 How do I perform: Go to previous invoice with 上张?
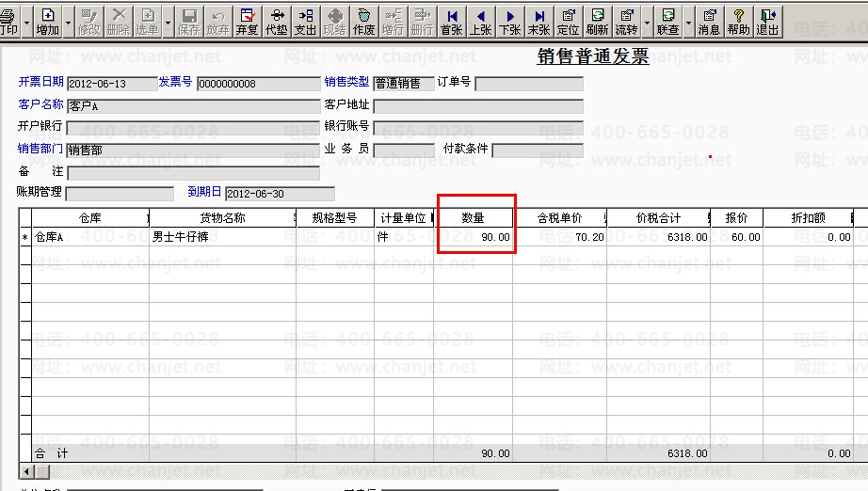[x=480, y=22]
